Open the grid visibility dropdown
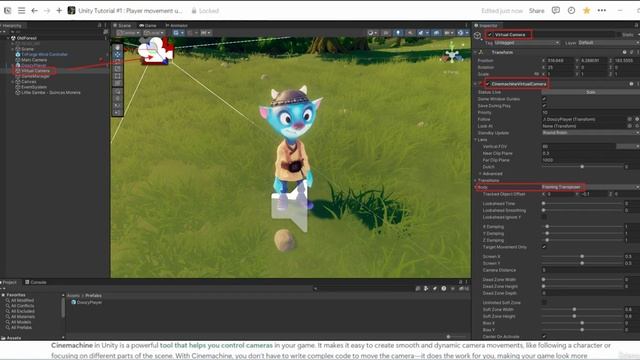This screenshot has height=360, width=640. pos(178,33)
